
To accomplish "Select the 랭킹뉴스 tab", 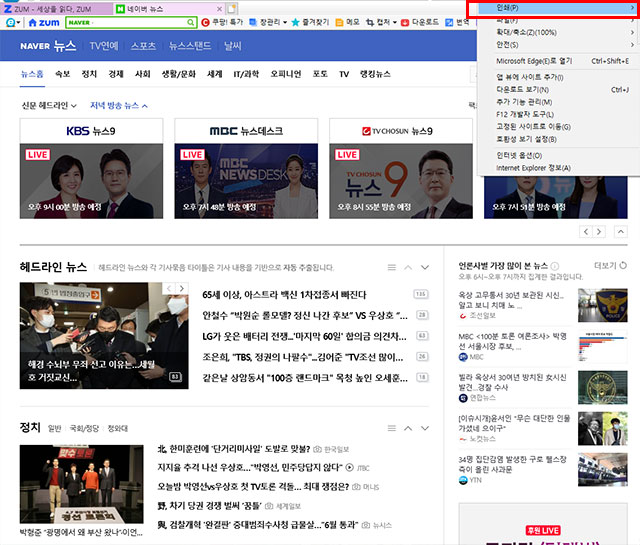I will tap(375, 74).
